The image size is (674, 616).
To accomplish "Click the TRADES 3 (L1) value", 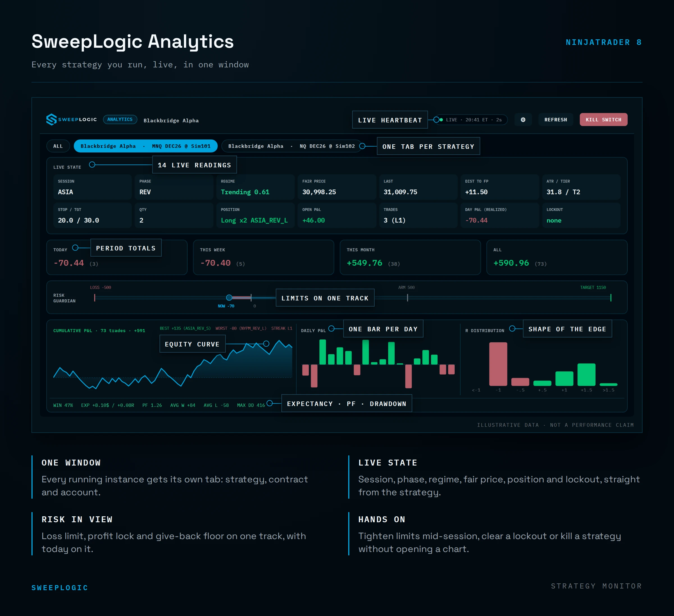I will [394, 220].
